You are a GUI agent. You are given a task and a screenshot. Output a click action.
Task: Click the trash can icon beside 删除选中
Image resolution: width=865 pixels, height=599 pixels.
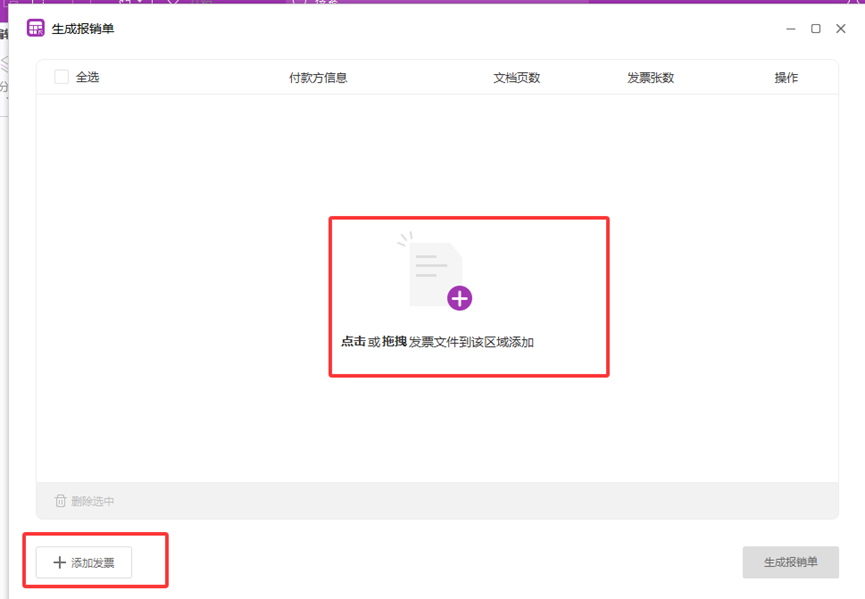coord(60,501)
